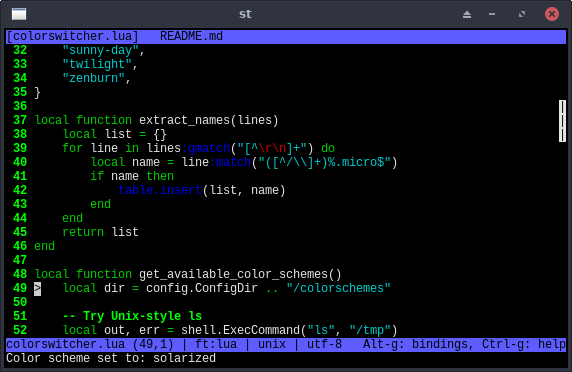
Task: Switch to the README.md tab
Action: (x=191, y=36)
